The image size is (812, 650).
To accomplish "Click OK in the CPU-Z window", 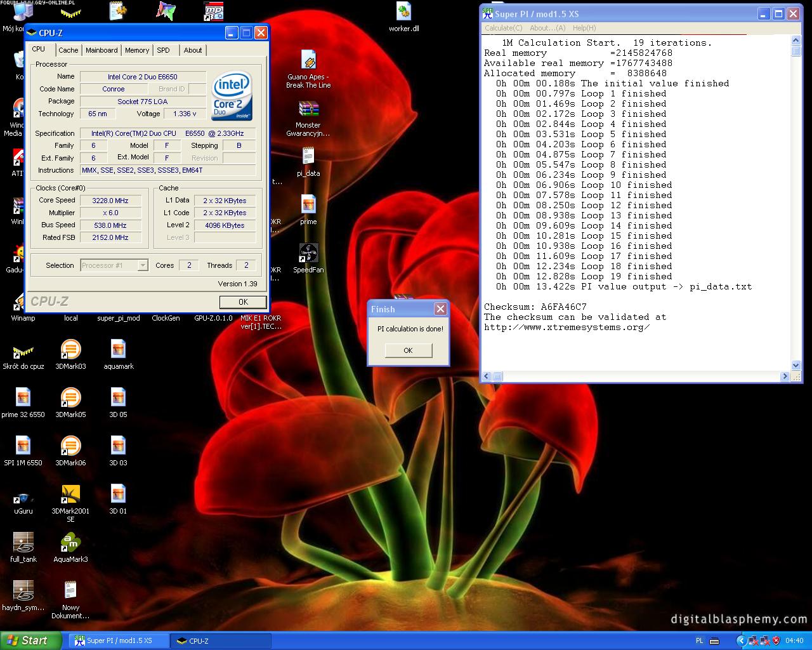I will pyautogui.click(x=243, y=302).
